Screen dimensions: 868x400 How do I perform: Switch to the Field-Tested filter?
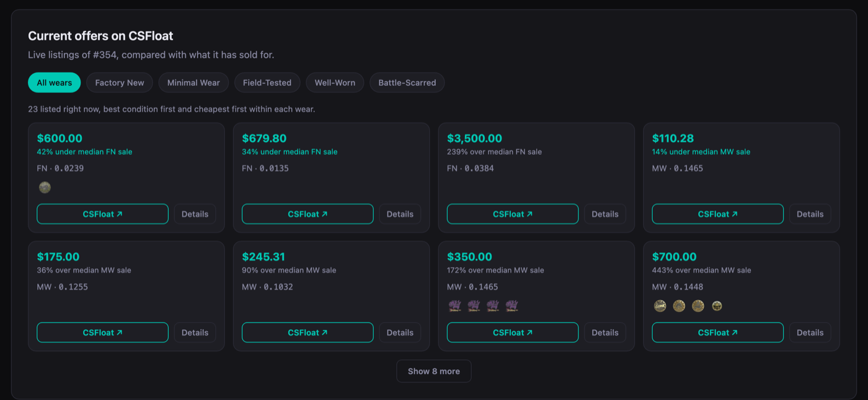267,82
